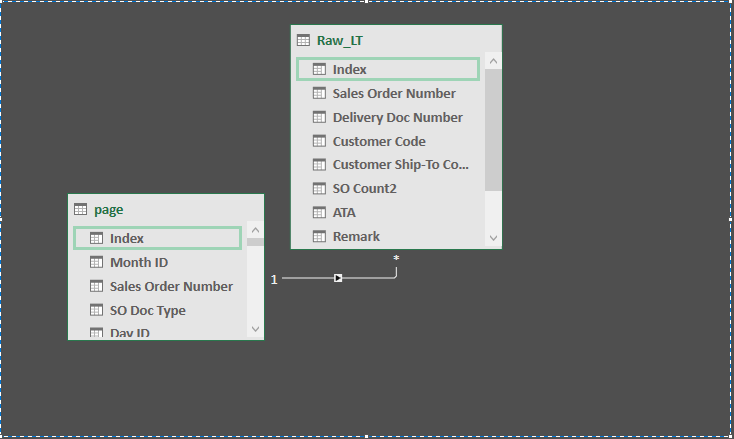Click the page table icon
The image size is (734, 439).
81,209
